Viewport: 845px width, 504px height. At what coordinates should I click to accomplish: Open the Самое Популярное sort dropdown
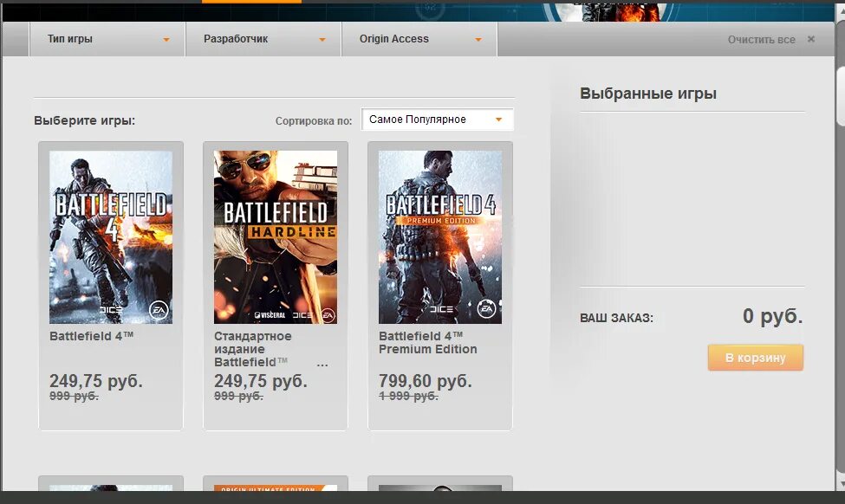click(437, 120)
